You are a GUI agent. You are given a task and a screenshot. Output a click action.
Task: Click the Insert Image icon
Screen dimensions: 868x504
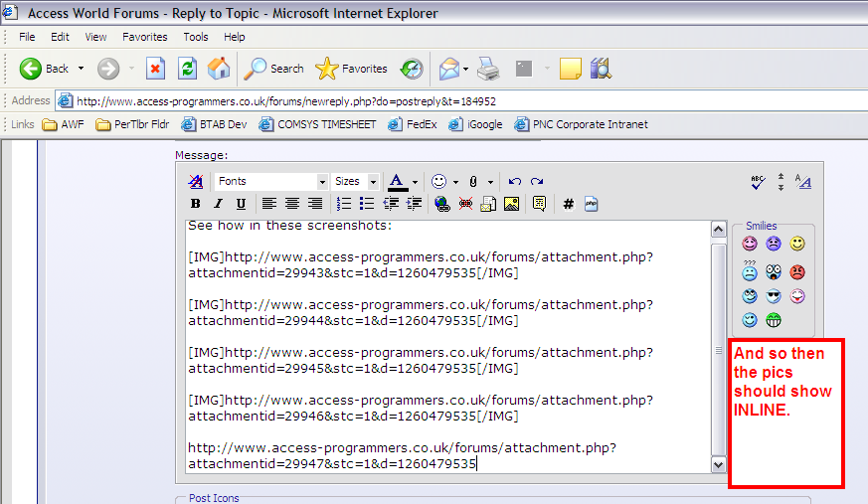click(511, 204)
